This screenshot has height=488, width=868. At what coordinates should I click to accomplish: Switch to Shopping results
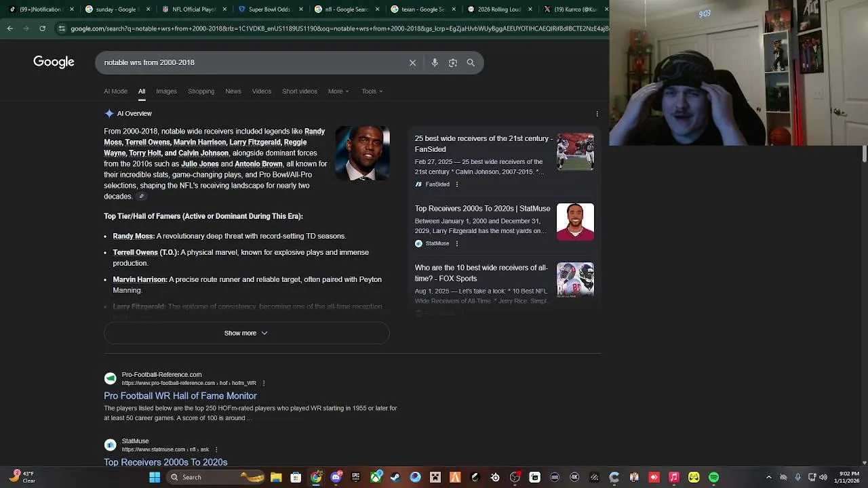[201, 91]
